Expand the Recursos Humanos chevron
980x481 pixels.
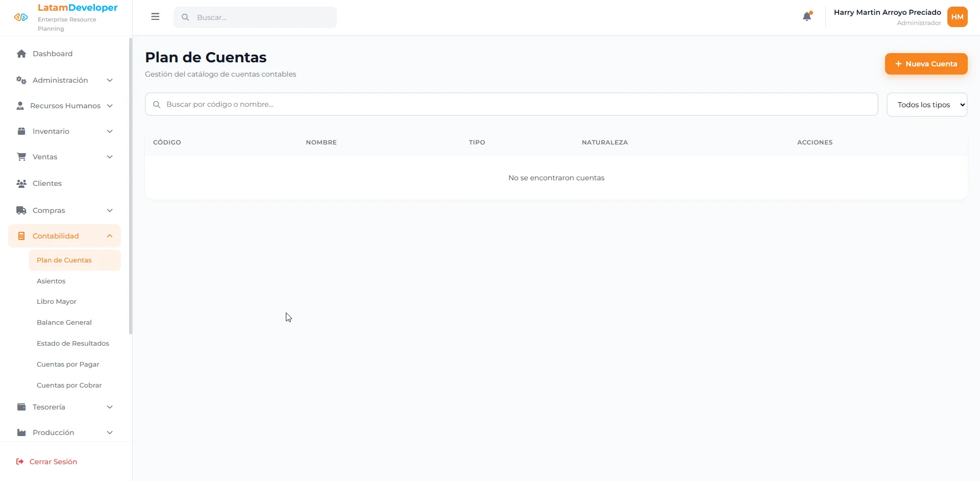click(x=110, y=106)
